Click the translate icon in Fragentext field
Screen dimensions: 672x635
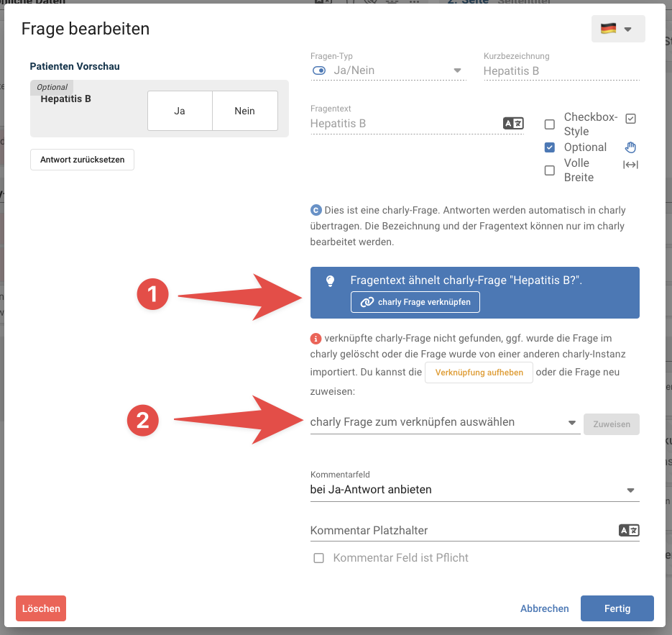(x=513, y=124)
